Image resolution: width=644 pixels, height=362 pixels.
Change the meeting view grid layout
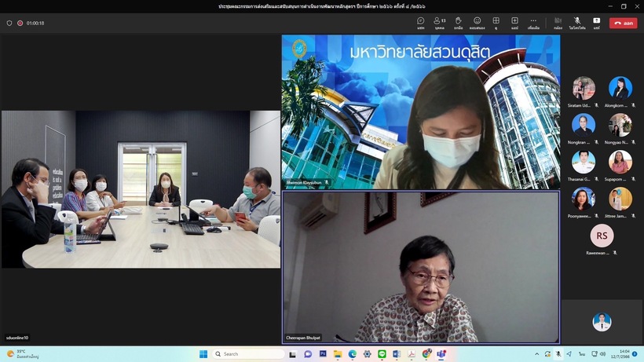[x=496, y=23]
